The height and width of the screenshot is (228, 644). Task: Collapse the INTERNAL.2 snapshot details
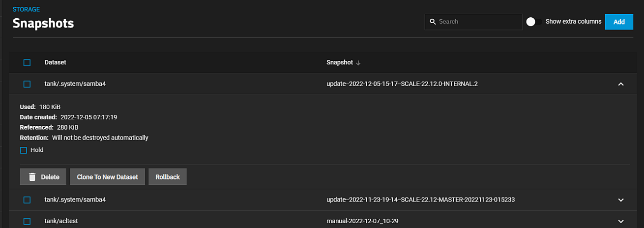click(x=620, y=84)
